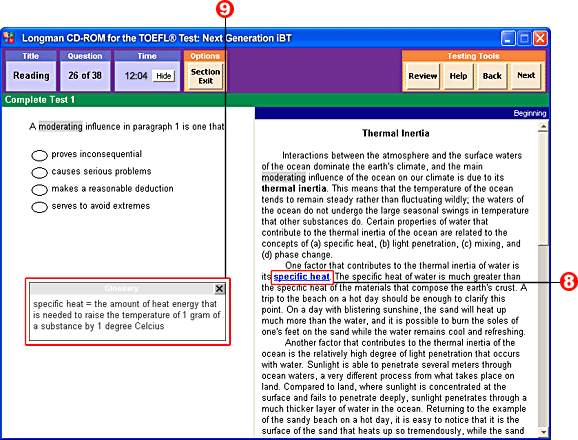The image size is (578, 440).
Task: Hide the timer with Hide button
Action: click(164, 76)
